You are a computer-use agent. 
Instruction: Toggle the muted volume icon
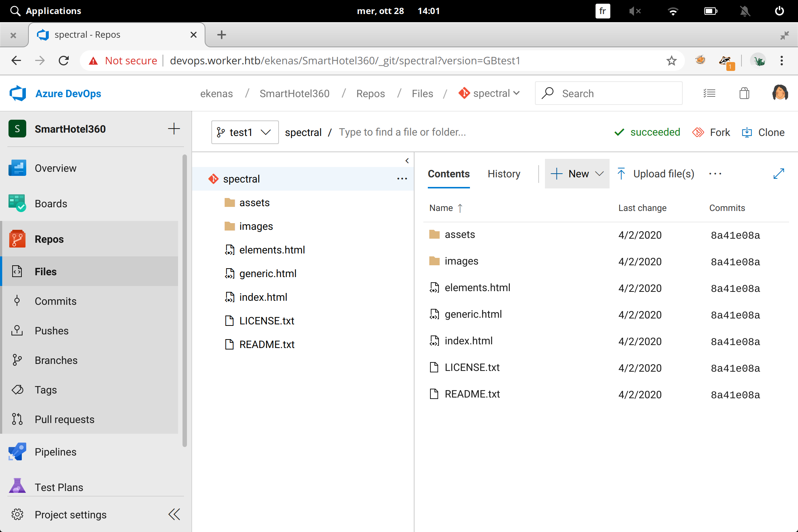click(635, 11)
